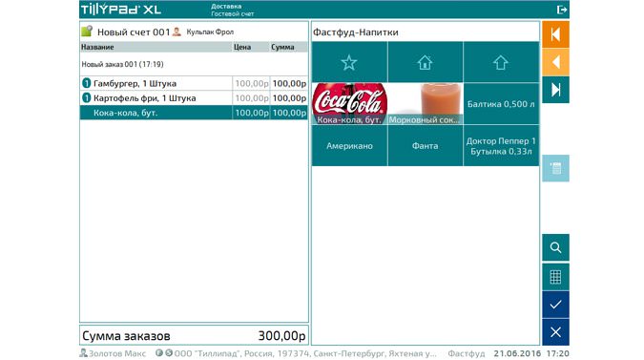Open the pale calendar list button
Viewport: 644px width, 360px height.
coord(555,168)
